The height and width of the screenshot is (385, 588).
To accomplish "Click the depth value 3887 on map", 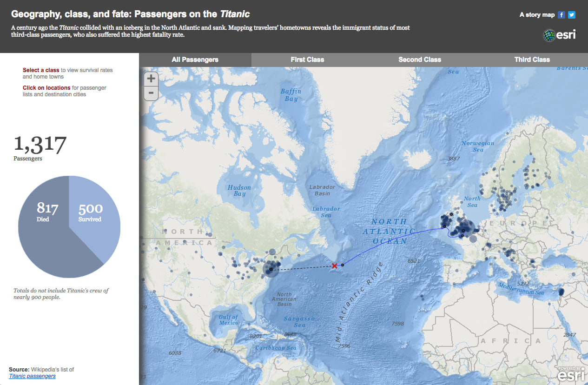I will [x=453, y=159].
